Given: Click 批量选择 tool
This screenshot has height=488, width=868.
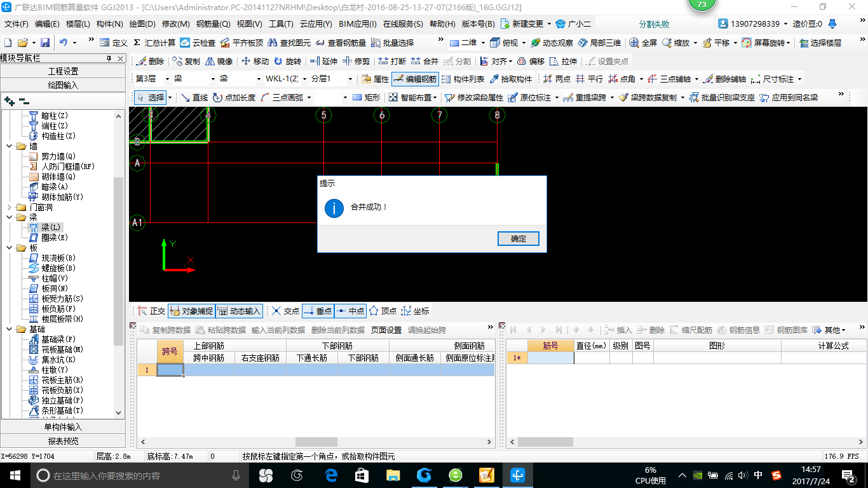Looking at the screenshot, I should coord(392,43).
